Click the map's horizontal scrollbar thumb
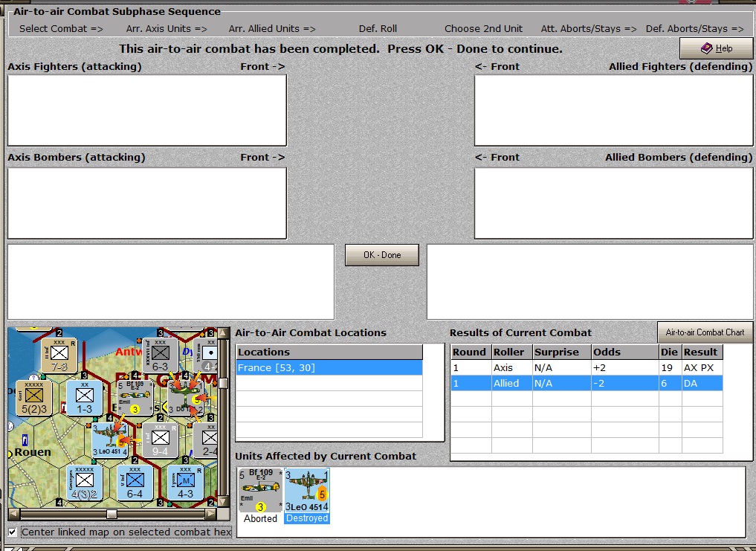756x551 pixels. 112,514
